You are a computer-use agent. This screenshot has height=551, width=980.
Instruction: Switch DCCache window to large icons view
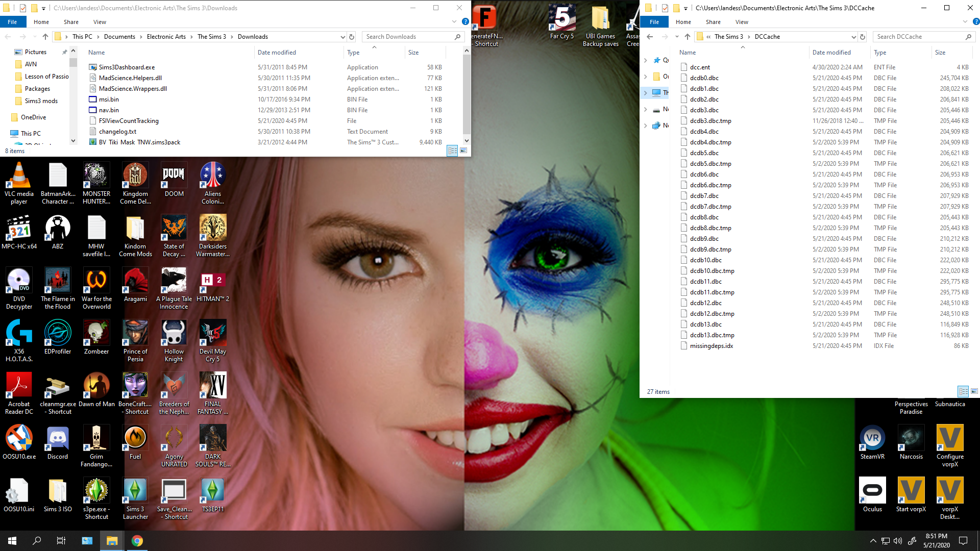pyautogui.click(x=974, y=391)
